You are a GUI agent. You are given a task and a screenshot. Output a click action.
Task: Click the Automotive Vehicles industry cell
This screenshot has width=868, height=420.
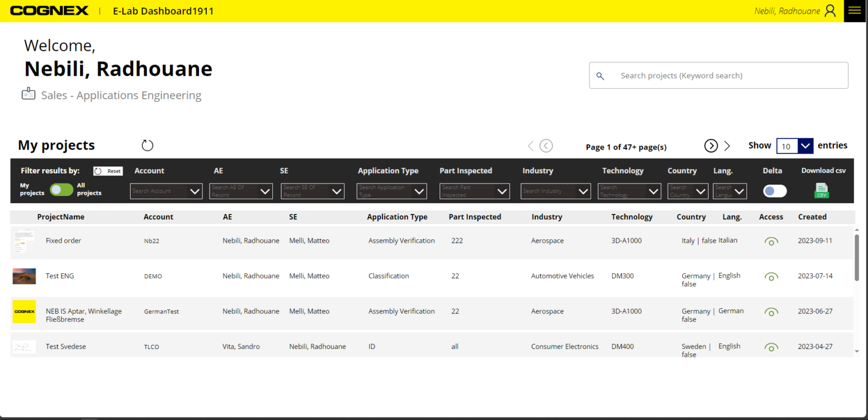[562, 276]
